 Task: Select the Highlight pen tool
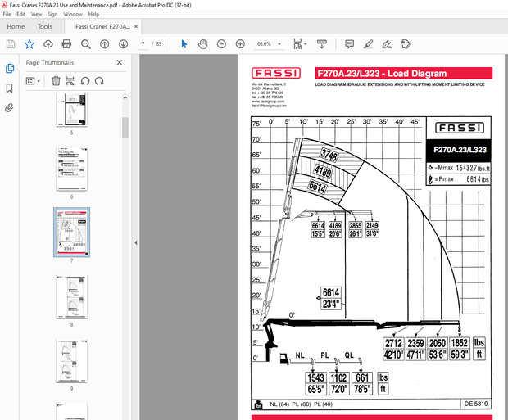point(368,44)
